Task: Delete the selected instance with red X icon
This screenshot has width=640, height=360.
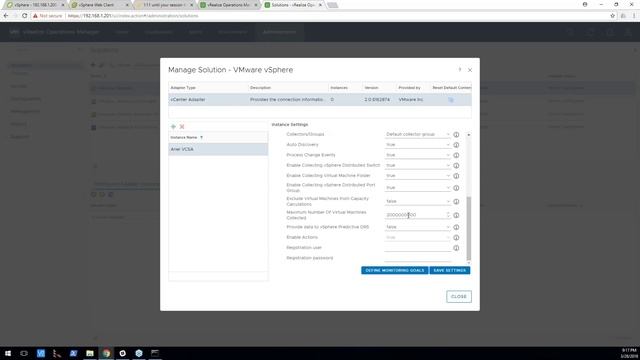Action: click(x=182, y=127)
